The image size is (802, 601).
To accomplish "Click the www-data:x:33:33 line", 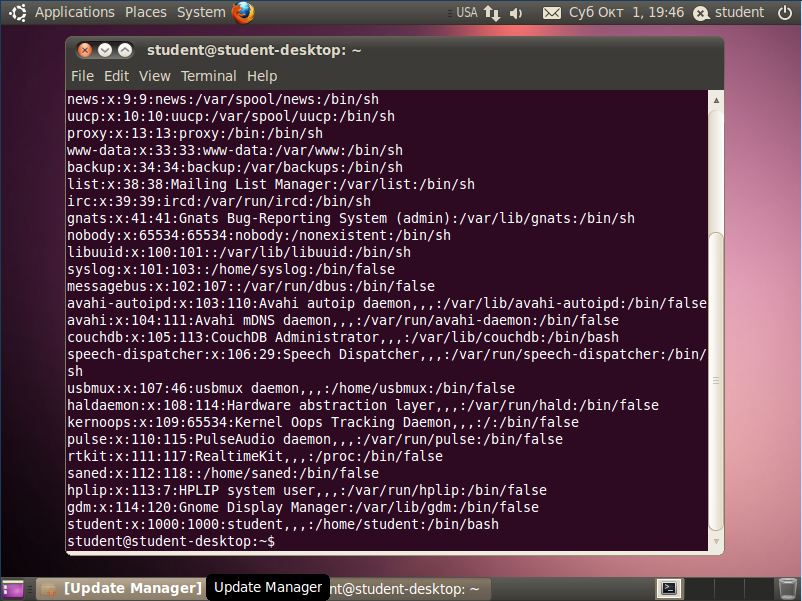I will [x=235, y=150].
